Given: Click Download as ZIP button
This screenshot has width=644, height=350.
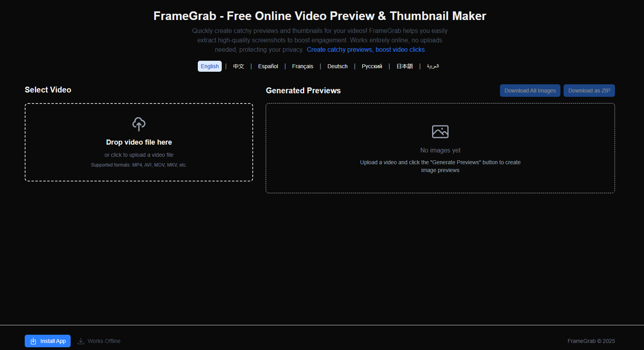Looking at the screenshot, I should click(589, 91).
